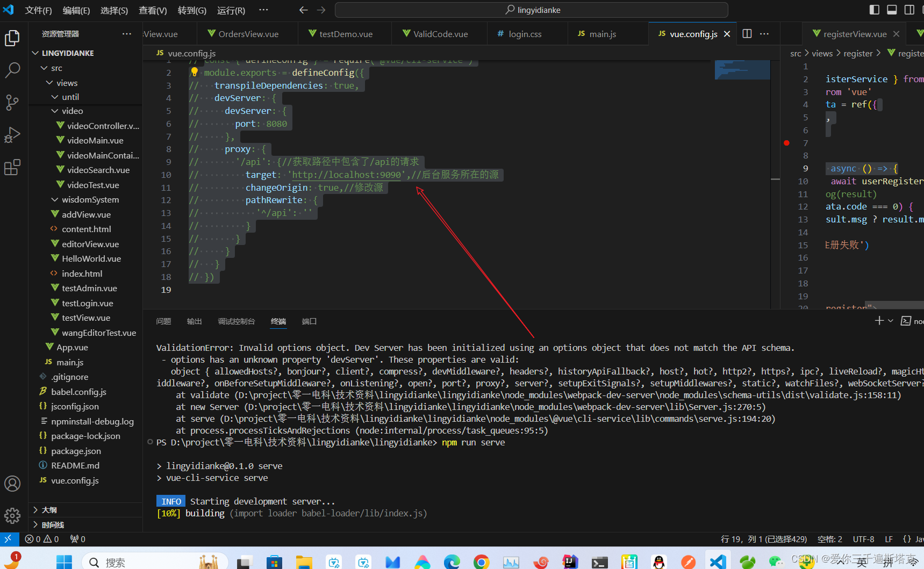Open the Extensions view

pyautogui.click(x=12, y=168)
